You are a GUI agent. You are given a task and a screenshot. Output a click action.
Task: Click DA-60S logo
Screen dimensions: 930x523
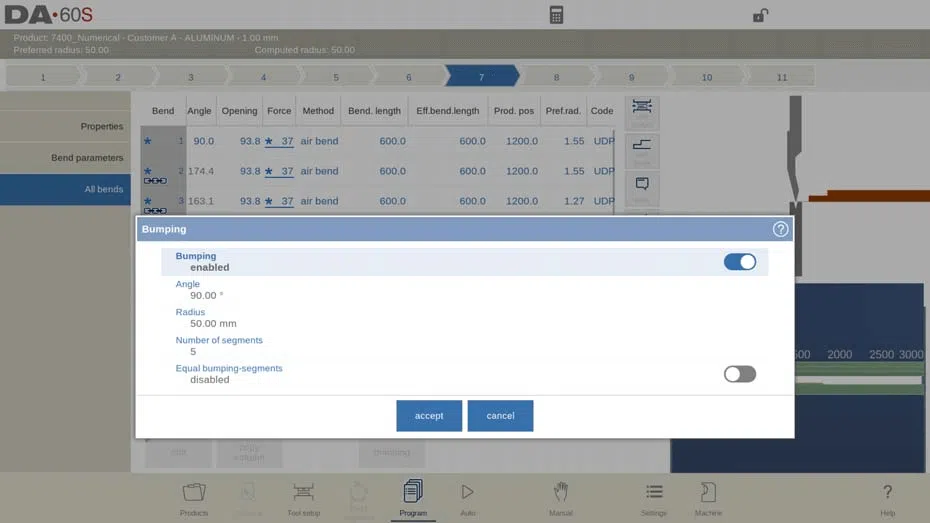pos(49,15)
